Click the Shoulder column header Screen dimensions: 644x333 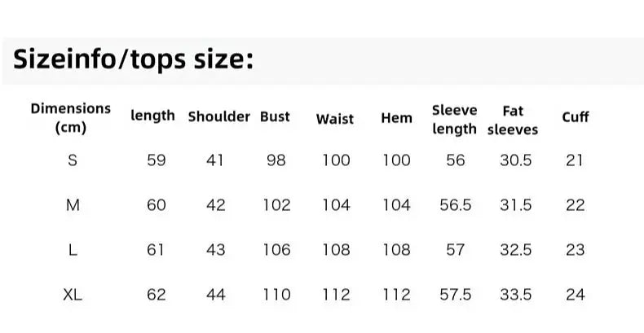coord(219,116)
